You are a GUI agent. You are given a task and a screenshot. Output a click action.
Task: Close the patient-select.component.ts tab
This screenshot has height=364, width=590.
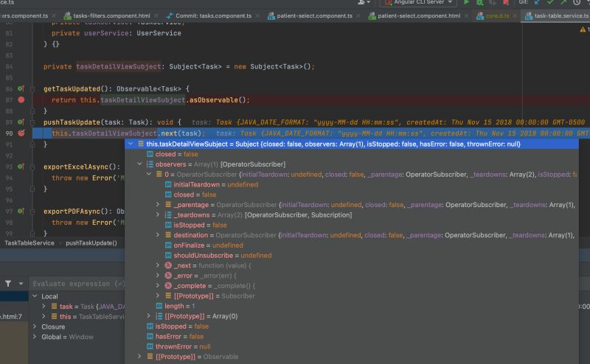358,15
